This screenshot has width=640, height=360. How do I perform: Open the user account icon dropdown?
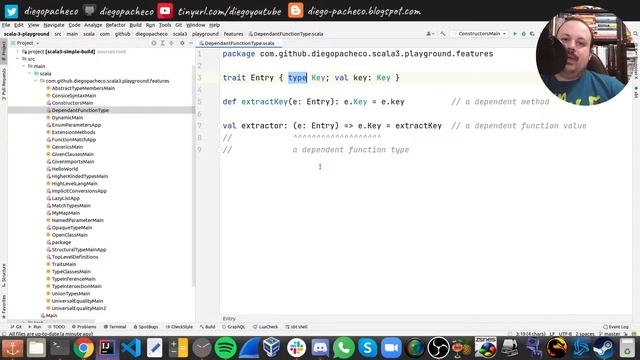click(430, 33)
